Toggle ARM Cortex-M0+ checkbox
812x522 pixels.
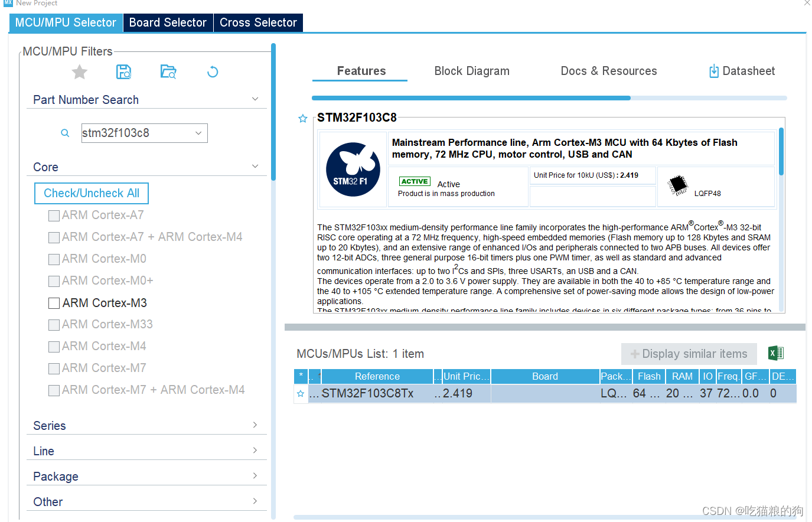(x=54, y=281)
